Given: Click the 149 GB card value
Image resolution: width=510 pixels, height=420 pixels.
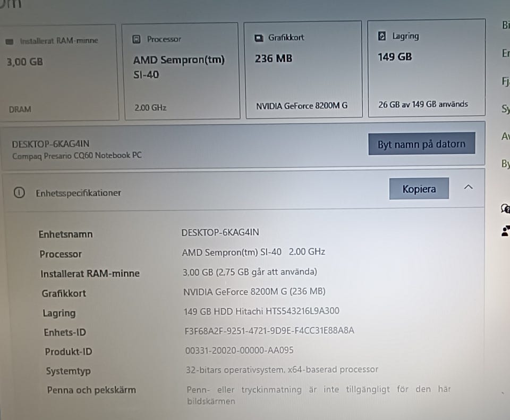Looking at the screenshot, I should [x=395, y=57].
